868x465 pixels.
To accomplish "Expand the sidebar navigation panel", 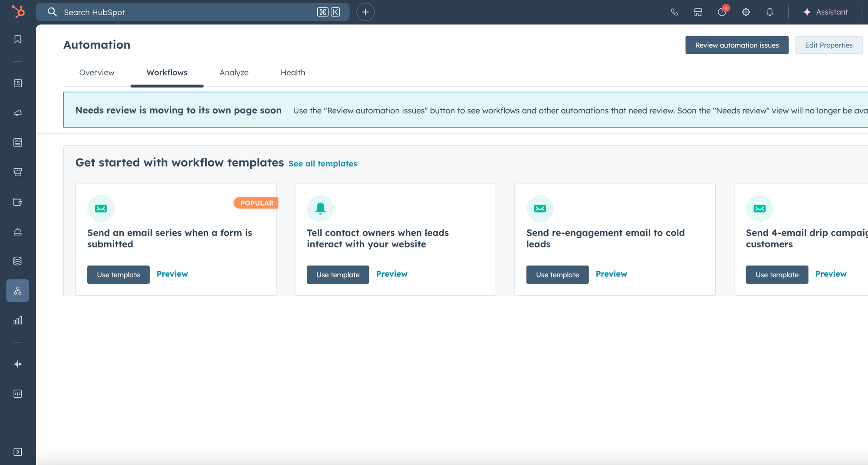I will pos(18,452).
